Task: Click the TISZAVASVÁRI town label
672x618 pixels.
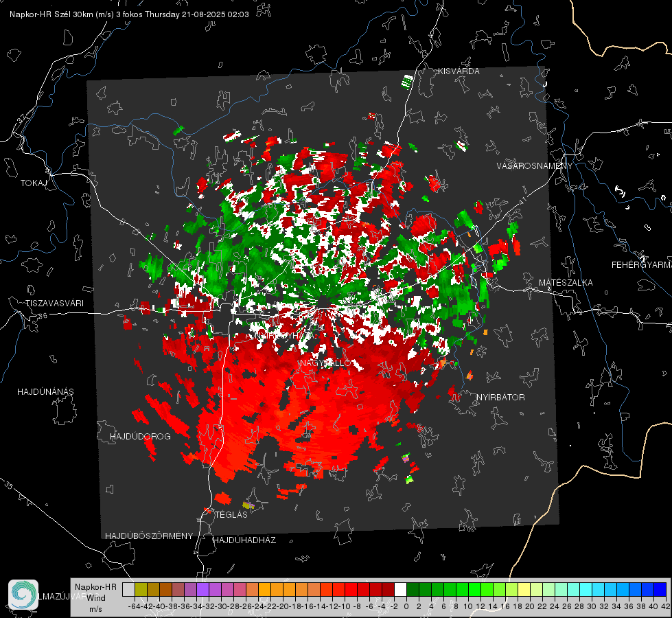Action: (x=55, y=304)
